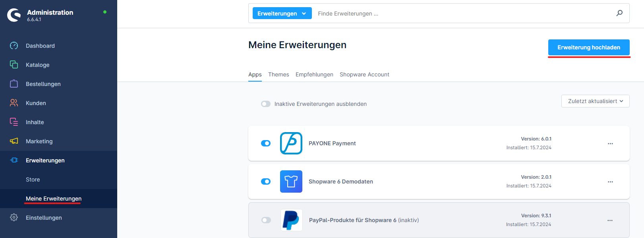Open Dashboard via its gauge icon

pos(14,45)
